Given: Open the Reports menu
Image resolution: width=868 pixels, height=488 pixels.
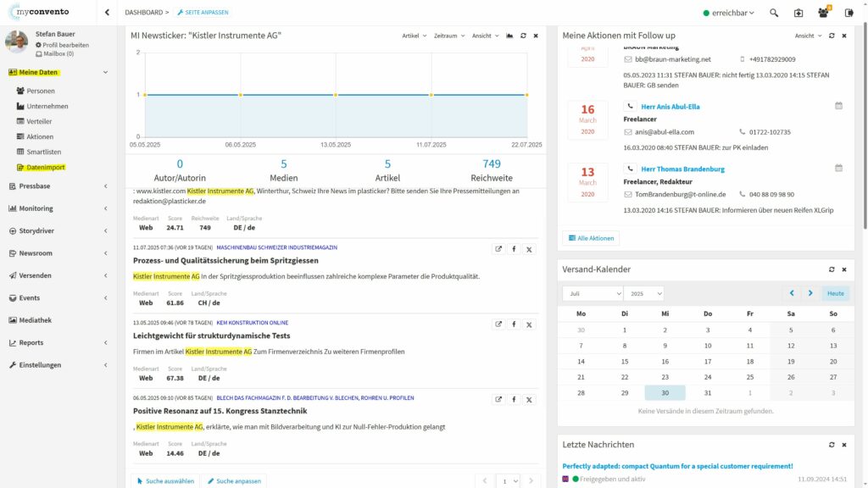Looking at the screenshot, I should click(58, 342).
